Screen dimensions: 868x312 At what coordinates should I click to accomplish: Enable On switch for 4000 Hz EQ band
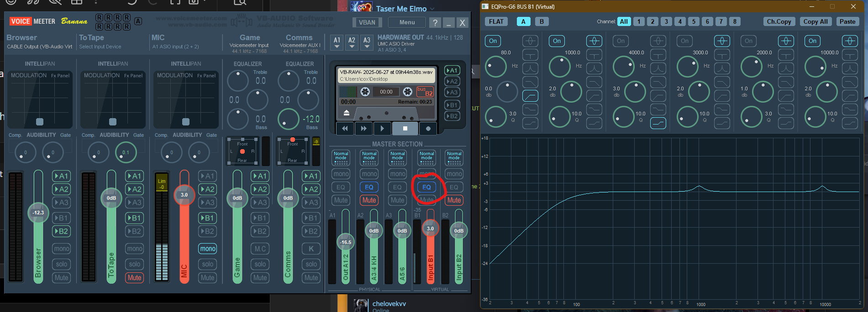(621, 41)
